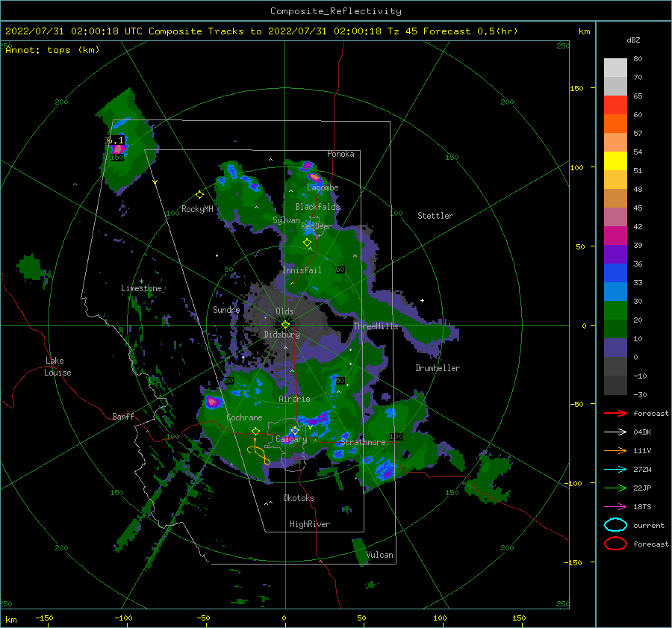Click the dBZ legend heading
This screenshot has width=672, height=628.
pos(633,40)
